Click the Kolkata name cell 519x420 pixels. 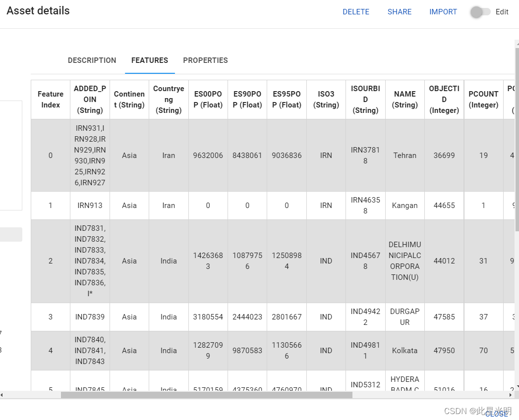pyautogui.click(x=405, y=350)
